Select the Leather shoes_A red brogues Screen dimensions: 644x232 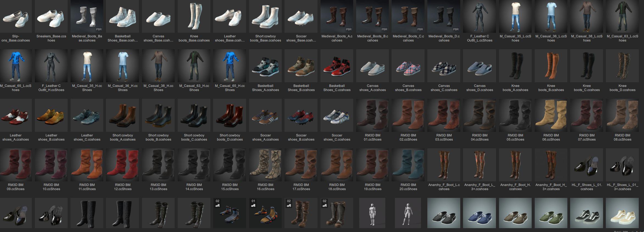[x=16, y=116]
